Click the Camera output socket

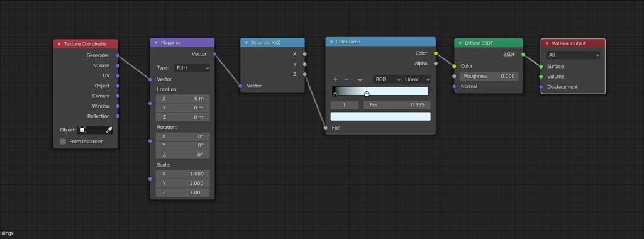click(x=118, y=96)
